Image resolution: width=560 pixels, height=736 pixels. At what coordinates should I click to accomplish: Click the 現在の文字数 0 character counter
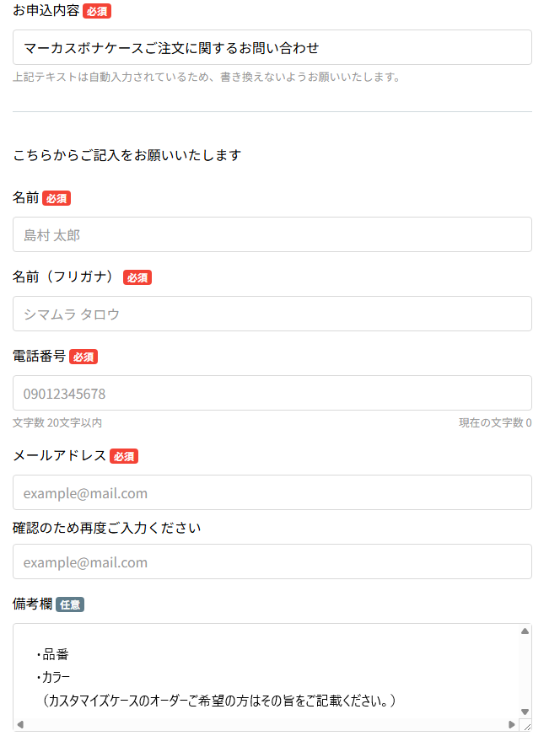click(495, 422)
